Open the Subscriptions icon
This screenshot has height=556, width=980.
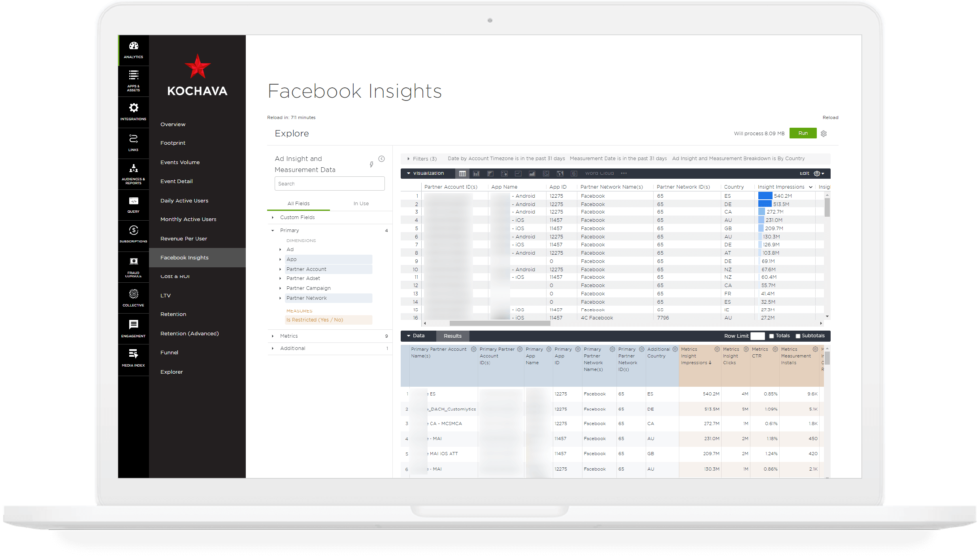133,235
